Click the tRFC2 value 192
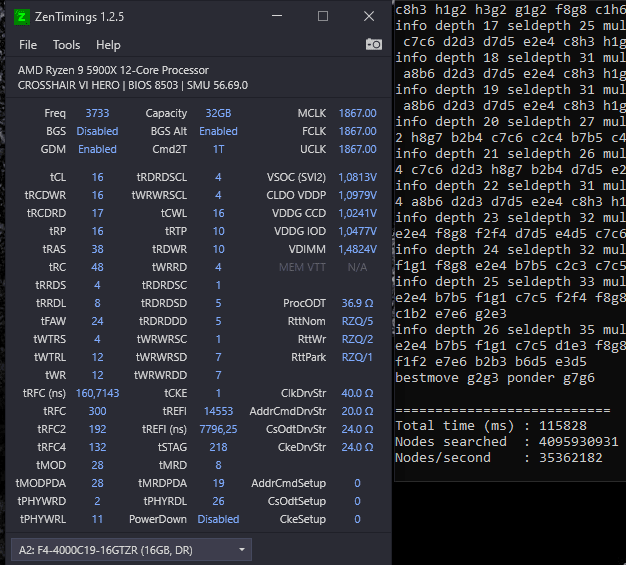Image resolution: width=626 pixels, height=565 pixels. [97, 429]
